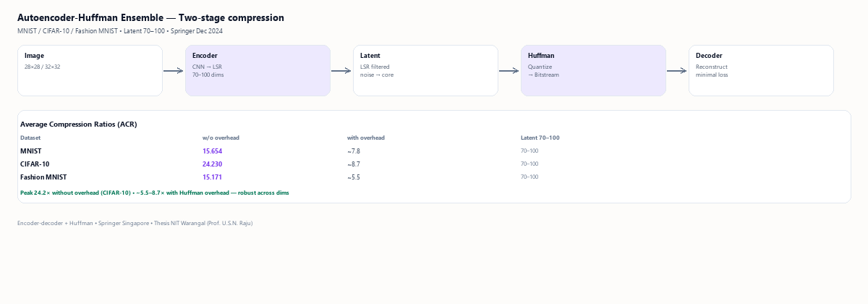This screenshot has width=868, height=304.
Task: Select the Fashion MNIST row label
Action: click(43, 177)
